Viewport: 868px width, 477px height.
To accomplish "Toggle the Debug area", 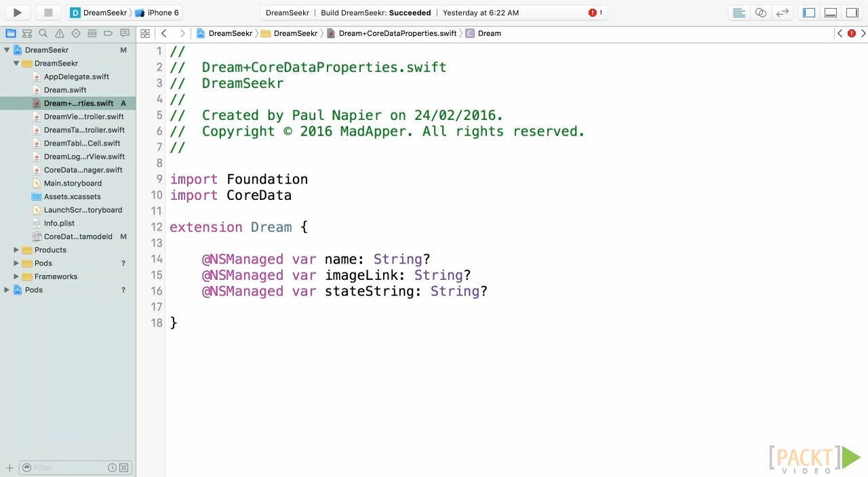I will click(831, 12).
